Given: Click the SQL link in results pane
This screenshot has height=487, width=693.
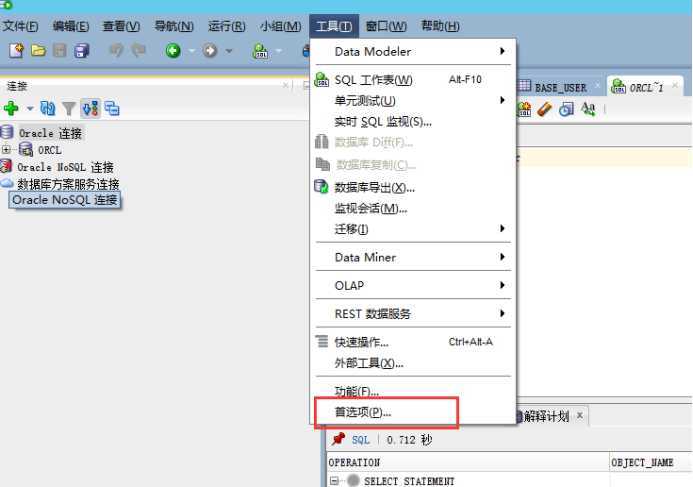Looking at the screenshot, I should [x=361, y=440].
